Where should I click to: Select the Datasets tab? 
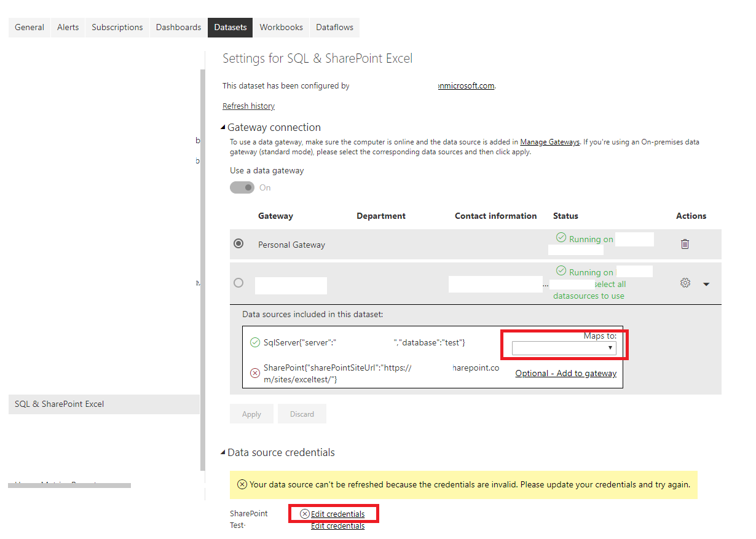(230, 27)
